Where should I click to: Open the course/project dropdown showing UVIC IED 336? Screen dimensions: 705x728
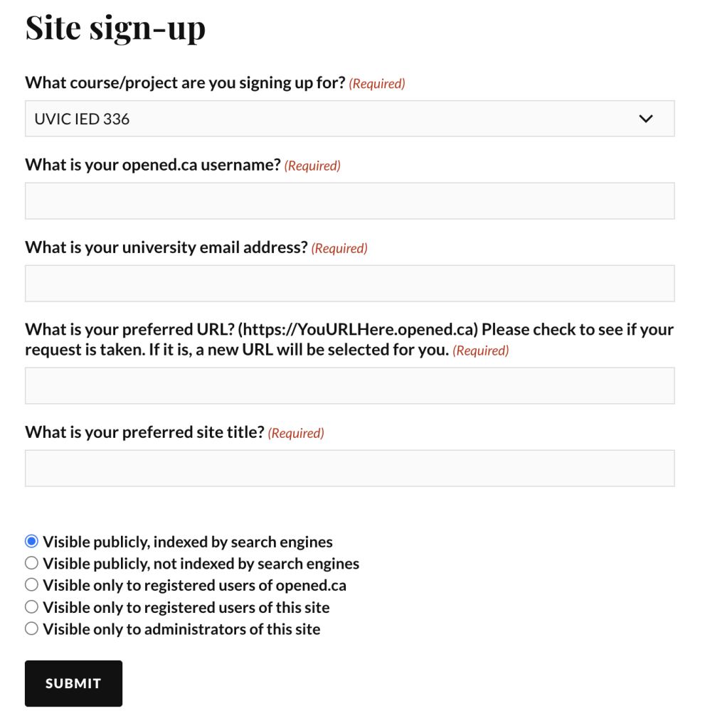349,119
